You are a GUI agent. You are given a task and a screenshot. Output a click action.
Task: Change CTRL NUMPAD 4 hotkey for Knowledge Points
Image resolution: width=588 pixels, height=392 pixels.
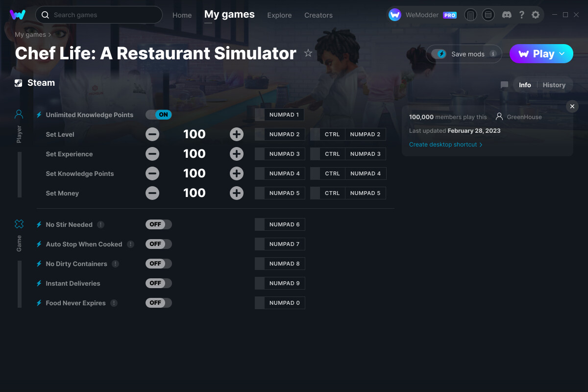point(348,173)
